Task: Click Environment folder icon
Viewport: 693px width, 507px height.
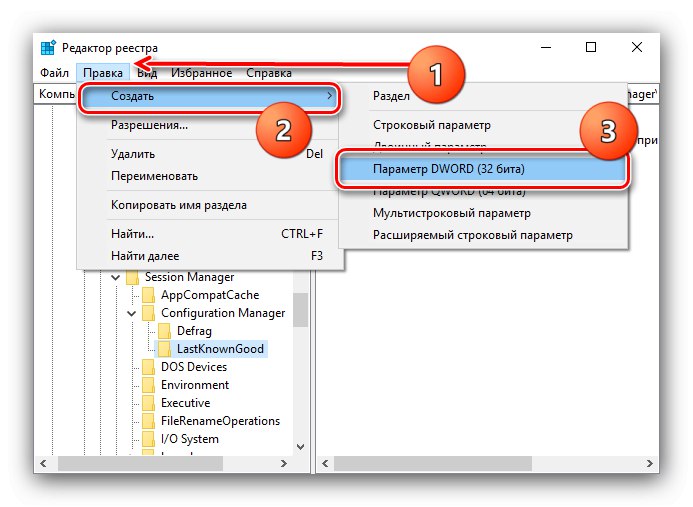Action: tap(148, 385)
